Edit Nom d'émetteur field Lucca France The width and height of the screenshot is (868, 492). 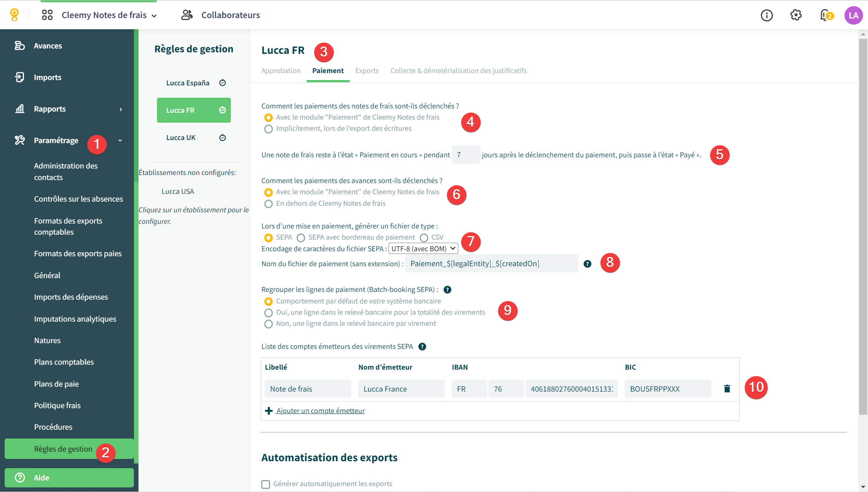[x=401, y=389]
